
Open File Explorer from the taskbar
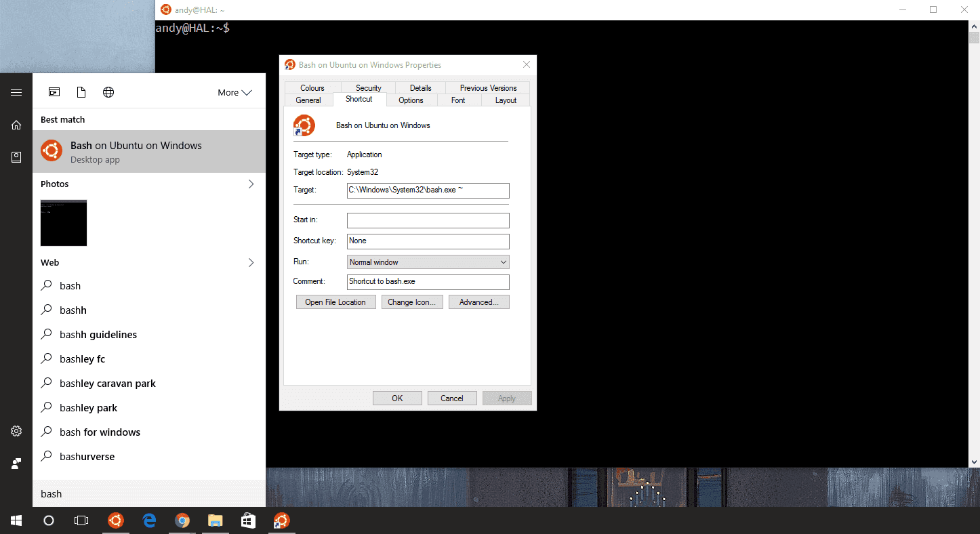pyautogui.click(x=215, y=520)
